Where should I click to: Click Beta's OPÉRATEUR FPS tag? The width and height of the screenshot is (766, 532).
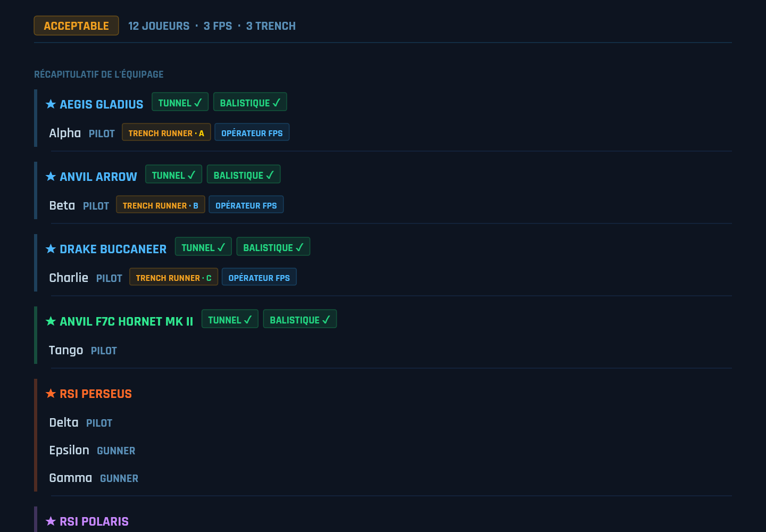point(246,205)
